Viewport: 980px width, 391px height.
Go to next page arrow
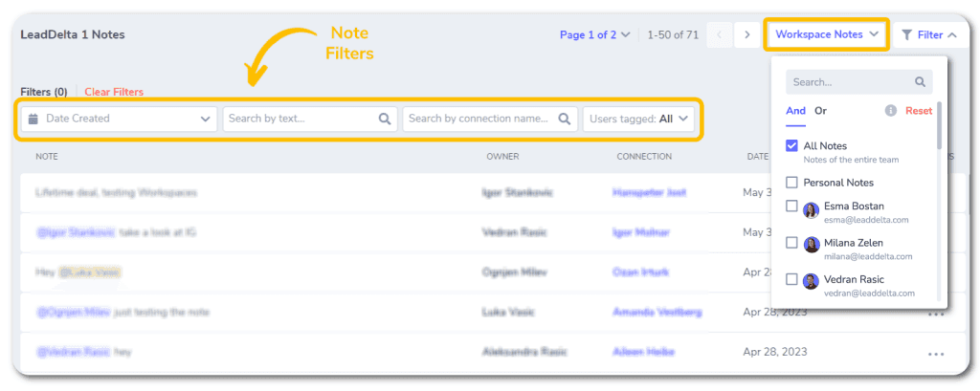(746, 35)
